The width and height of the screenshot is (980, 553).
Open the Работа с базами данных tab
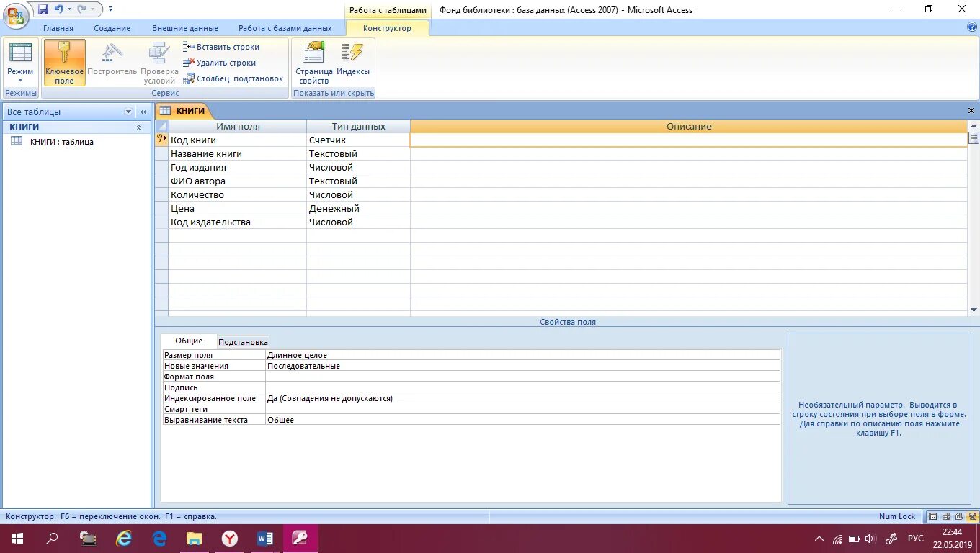[285, 28]
